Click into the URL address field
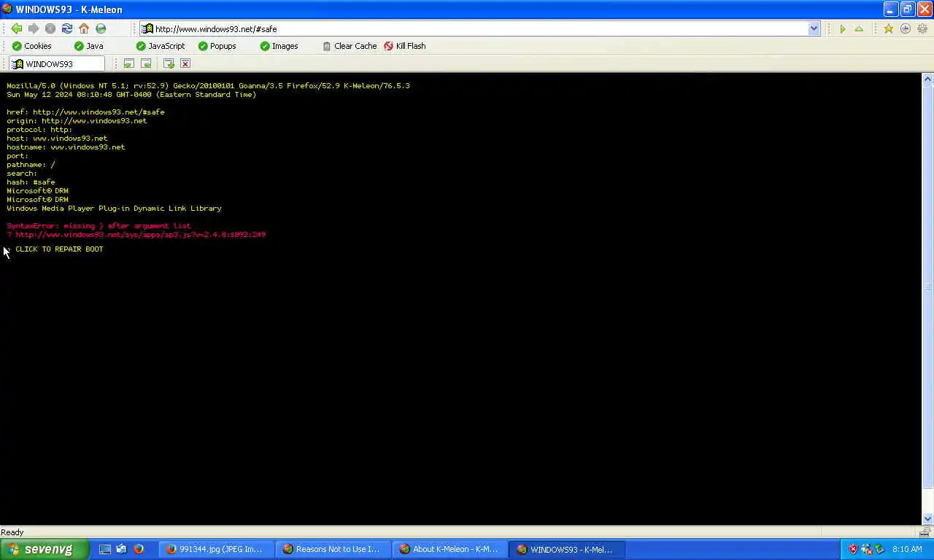 (480, 28)
